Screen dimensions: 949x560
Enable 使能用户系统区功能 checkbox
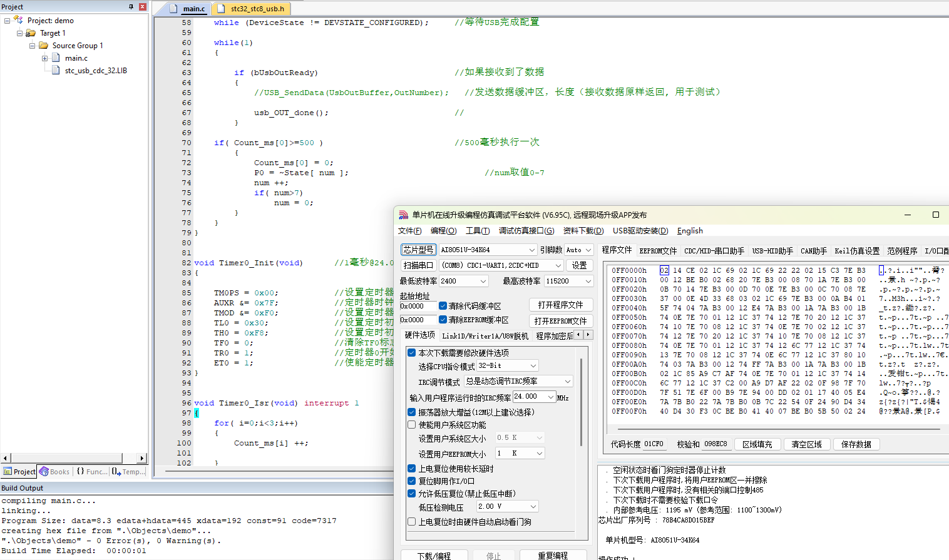point(412,425)
